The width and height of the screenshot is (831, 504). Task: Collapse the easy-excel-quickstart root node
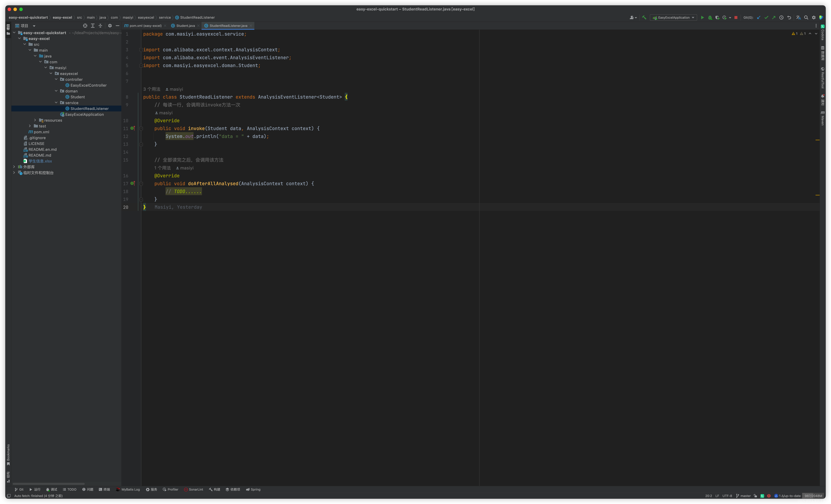coord(14,33)
